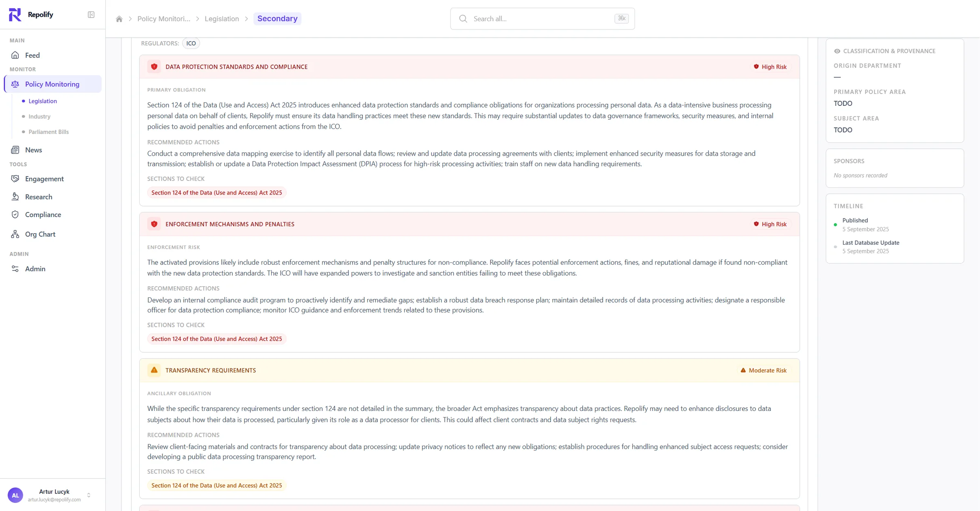This screenshot has height=511, width=980.
Task: Select Legislation submenu item
Action: pos(42,101)
